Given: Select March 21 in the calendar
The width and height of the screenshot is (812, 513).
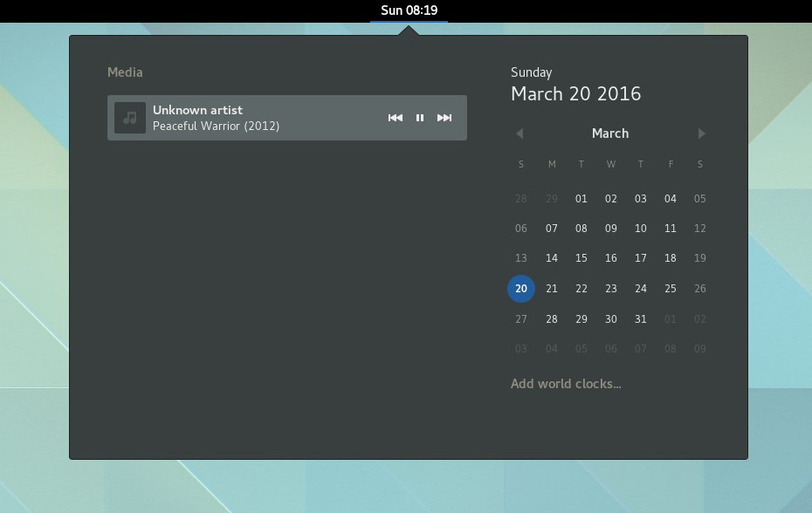Looking at the screenshot, I should [552, 288].
